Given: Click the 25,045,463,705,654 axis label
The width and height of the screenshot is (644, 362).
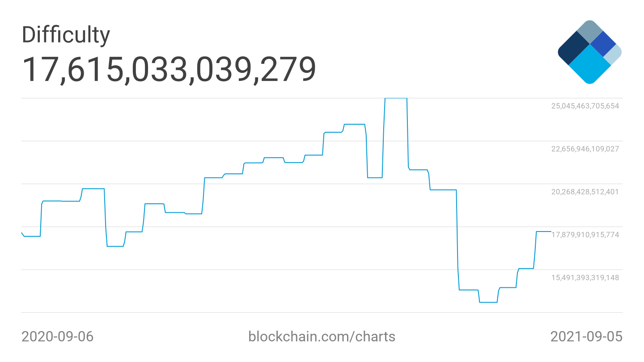Looking at the screenshot, I should [x=585, y=106].
